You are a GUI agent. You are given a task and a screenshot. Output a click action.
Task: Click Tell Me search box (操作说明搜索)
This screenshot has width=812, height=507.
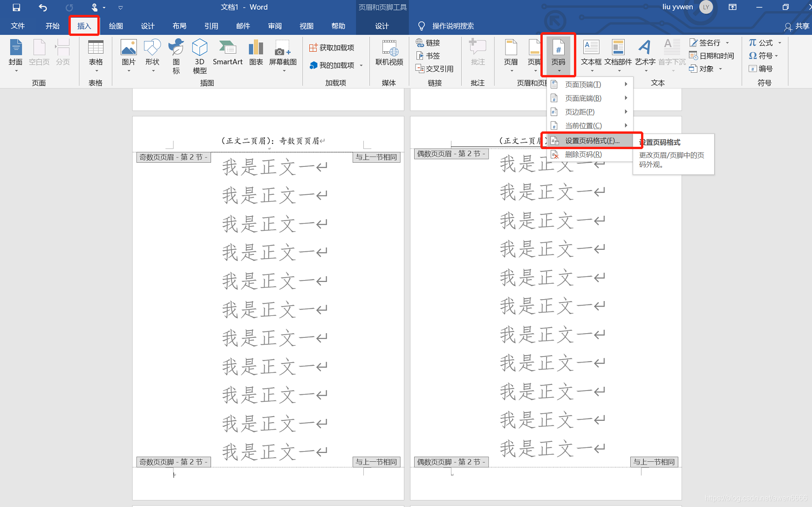point(446,26)
